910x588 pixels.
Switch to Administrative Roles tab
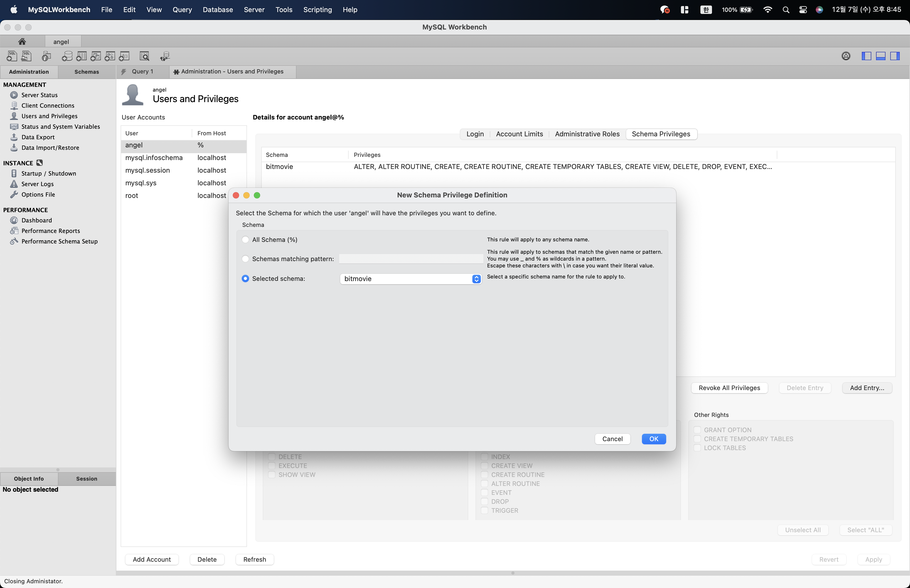click(587, 134)
